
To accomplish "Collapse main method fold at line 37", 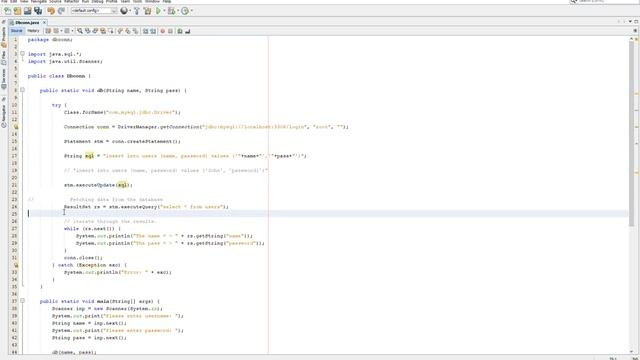I will click(22, 301).
